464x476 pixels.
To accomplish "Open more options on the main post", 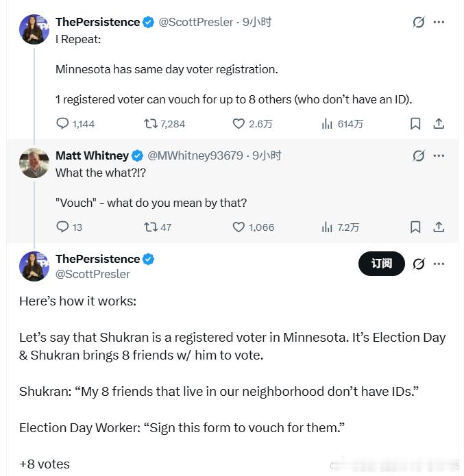I will [x=439, y=264].
